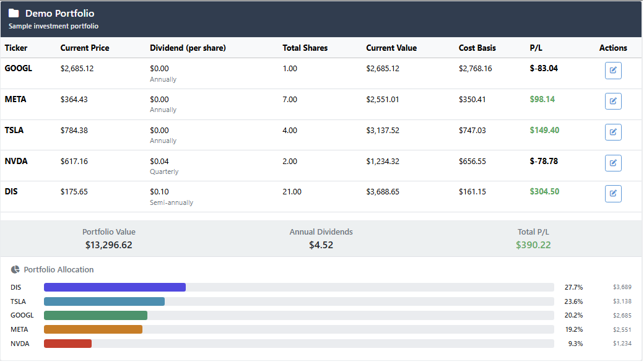Image resolution: width=644 pixels, height=364 pixels.
Task: Select the edit icon on the TSLA row
Action: coord(613,132)
